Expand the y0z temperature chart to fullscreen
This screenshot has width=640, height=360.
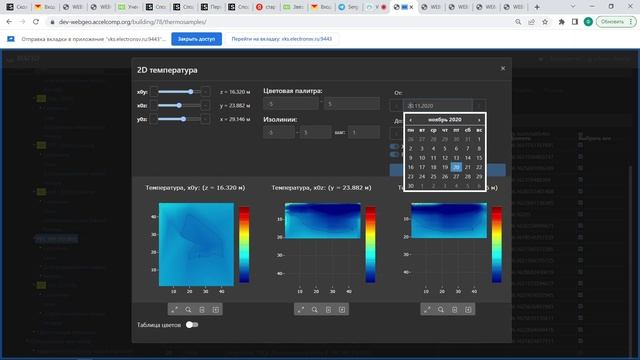click(x=427, y=310)
